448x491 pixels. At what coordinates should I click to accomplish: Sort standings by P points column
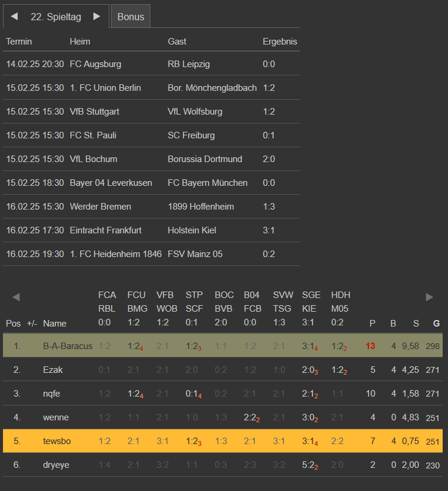click(373, 324)
